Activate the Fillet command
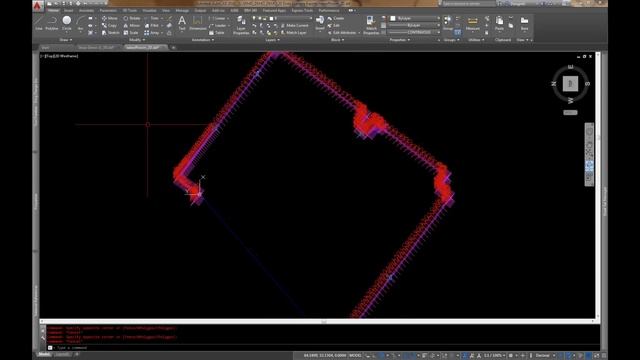 (x=152, y=25)
